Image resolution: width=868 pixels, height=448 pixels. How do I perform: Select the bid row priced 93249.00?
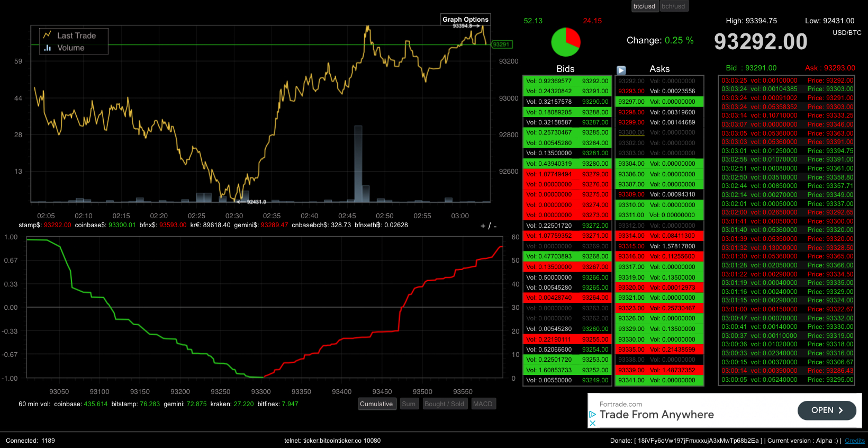click(x=567, y=380)
